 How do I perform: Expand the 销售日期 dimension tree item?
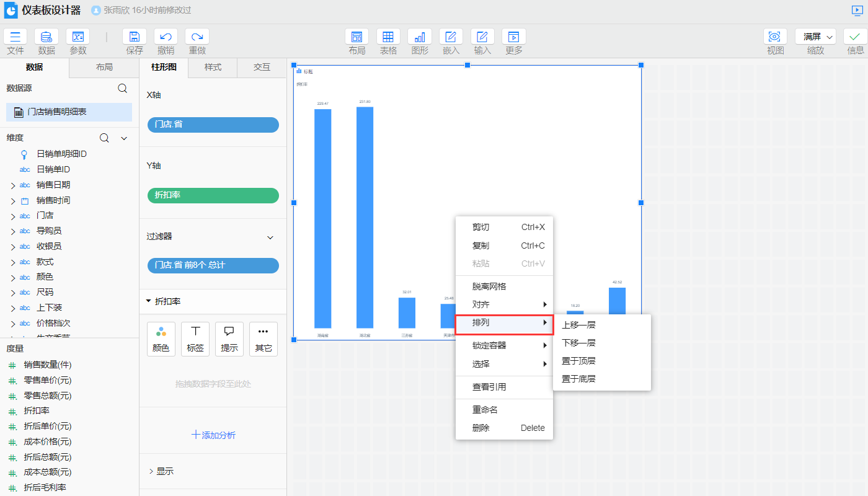(13, 185)
